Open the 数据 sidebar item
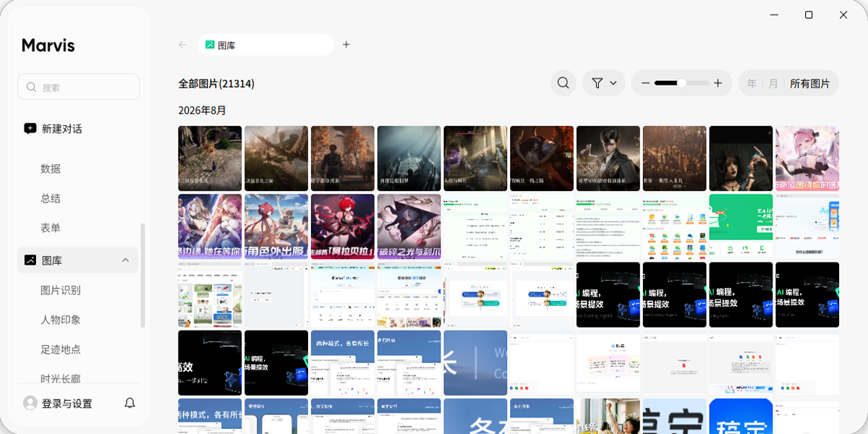Screen dimensions: 868x434 tap(51, 169)
